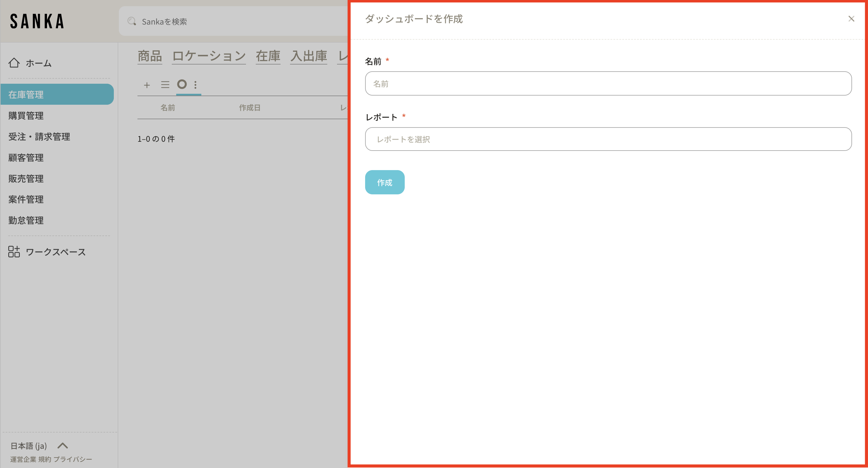Expand the 日本語 (ja) language selector
The image size is (868, 468).
(29, 446)
